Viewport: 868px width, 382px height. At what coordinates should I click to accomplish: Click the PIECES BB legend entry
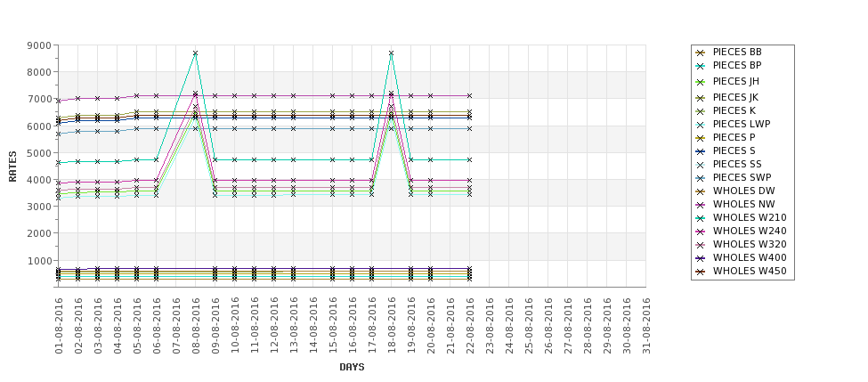pos(728,52)
